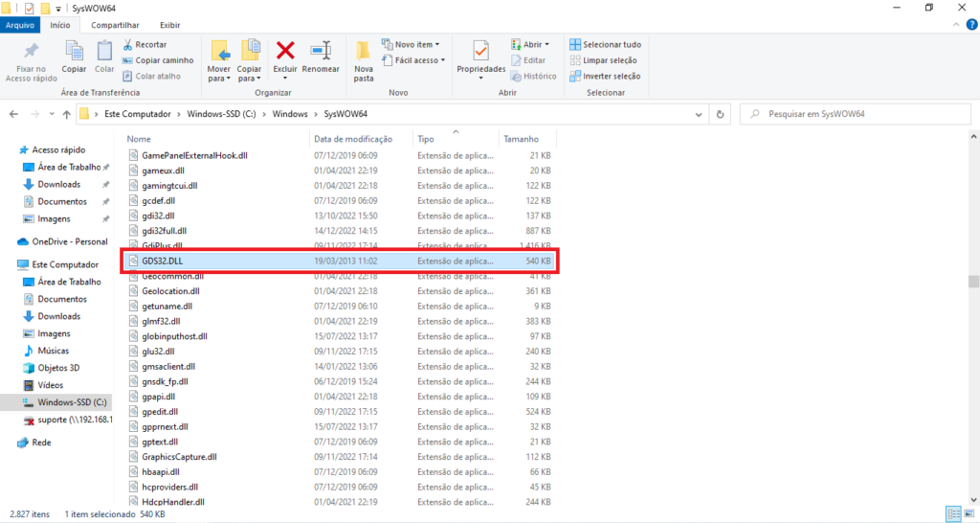
Task: Open Propriedades from the ribbon
Action: (480, 51)
